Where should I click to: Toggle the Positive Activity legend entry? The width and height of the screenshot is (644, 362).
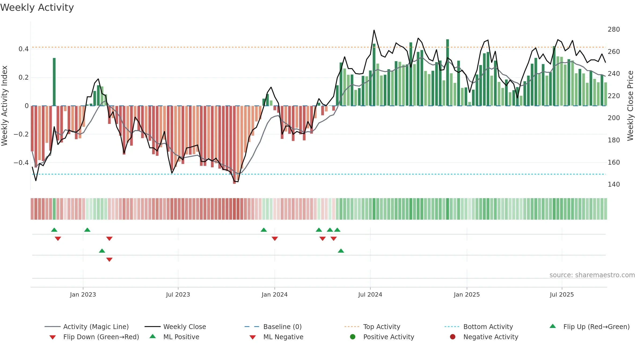tap(382, 337)
